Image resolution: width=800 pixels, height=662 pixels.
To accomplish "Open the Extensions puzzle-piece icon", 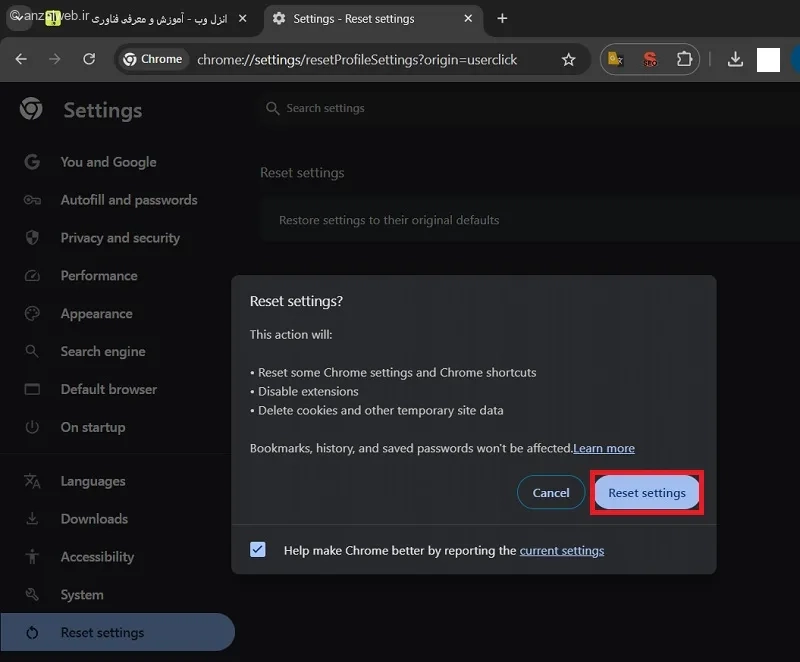I will point(684,59).
